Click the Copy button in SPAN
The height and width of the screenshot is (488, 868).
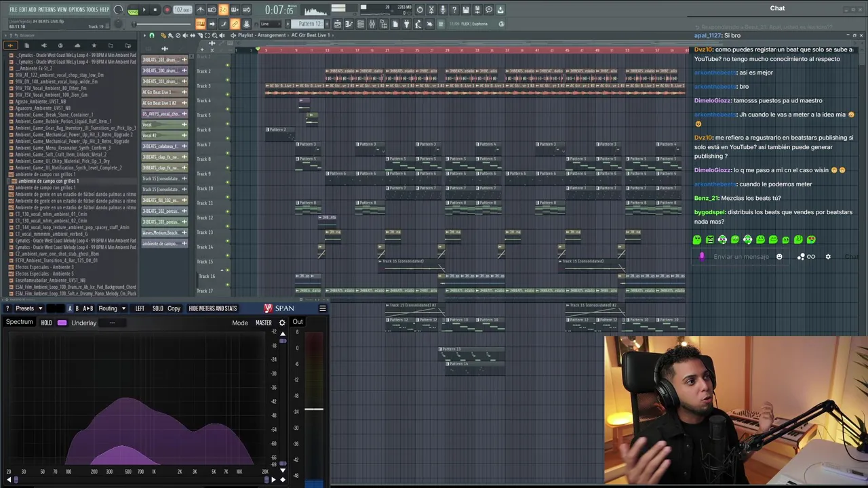(174, 308)
